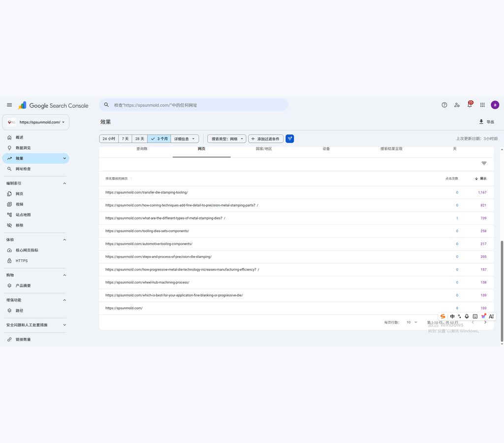Open 站点地图 sitemaps in sidebar
The image size is (504, 443).
click(x=35, y=215)
